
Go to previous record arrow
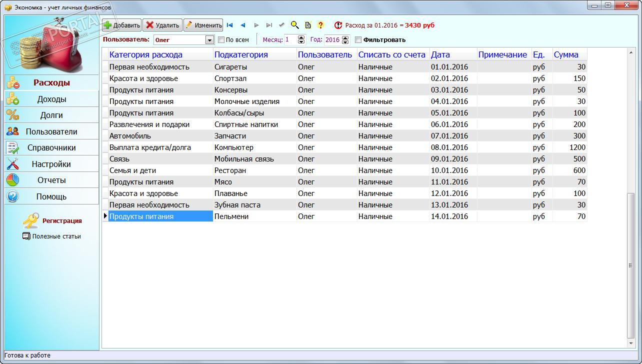[x=243, y=25]
